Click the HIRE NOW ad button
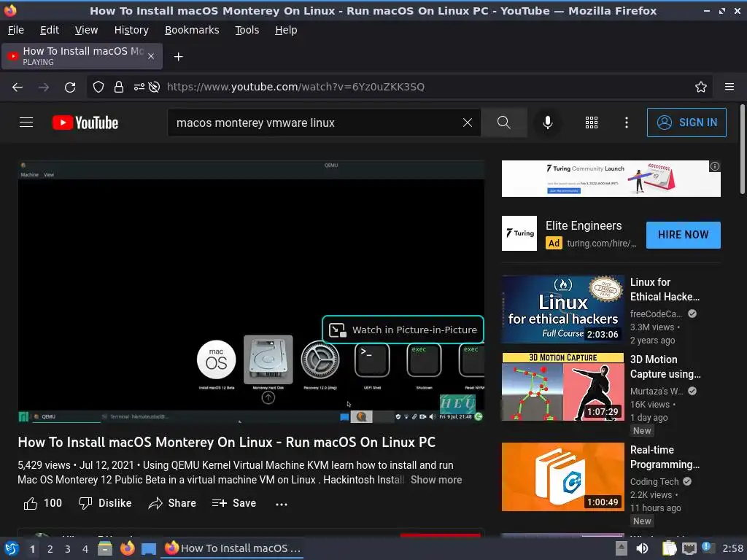747x560 pixels. click(683, 235)
